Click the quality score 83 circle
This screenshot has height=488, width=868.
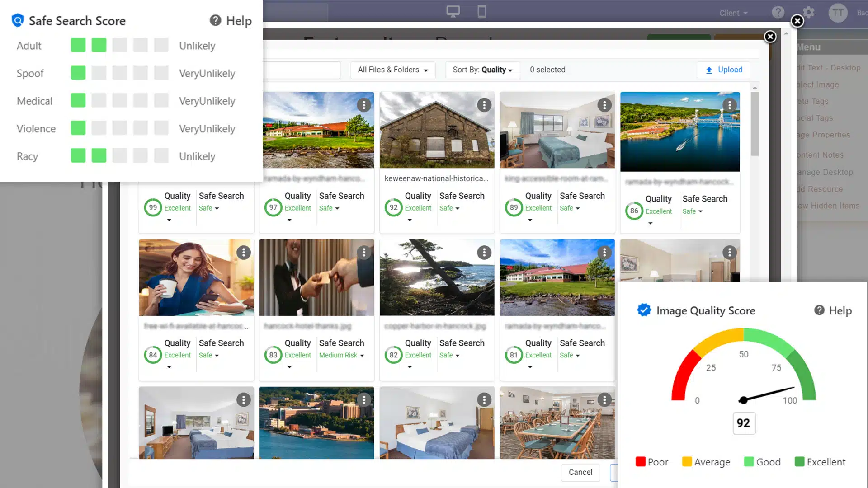pyautogui.click(x=273, y=355)
